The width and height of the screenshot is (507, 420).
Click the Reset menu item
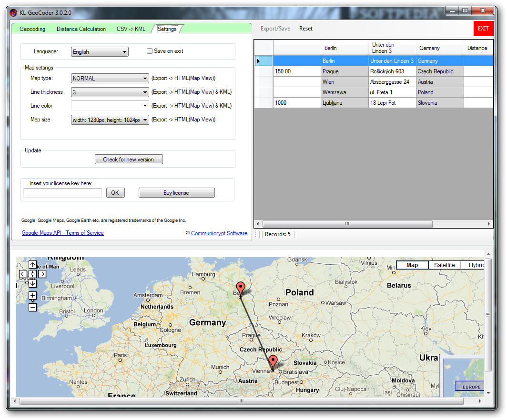coord(306,29)
